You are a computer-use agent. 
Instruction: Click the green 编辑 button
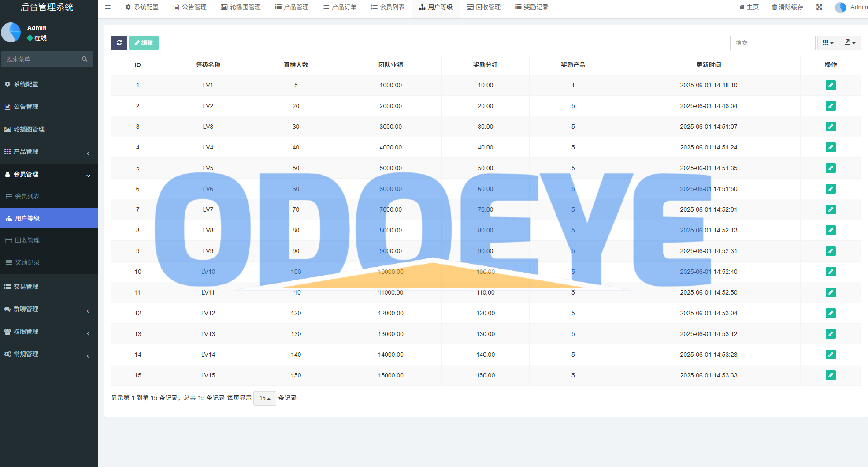point(144,43)
